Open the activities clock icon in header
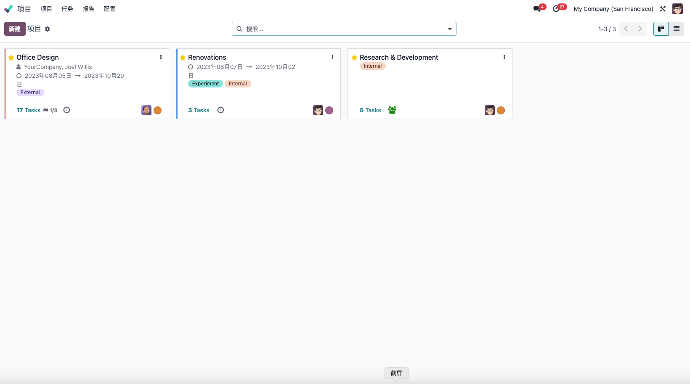The width and height of the screenshot is (690, 384). (556, 9)
